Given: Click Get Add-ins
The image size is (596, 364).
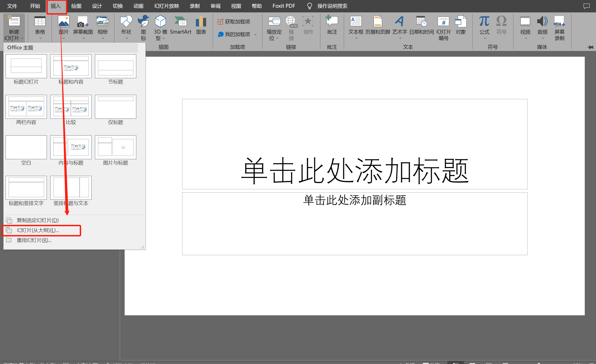Looking at the screenshot, I should pos(234,21).
